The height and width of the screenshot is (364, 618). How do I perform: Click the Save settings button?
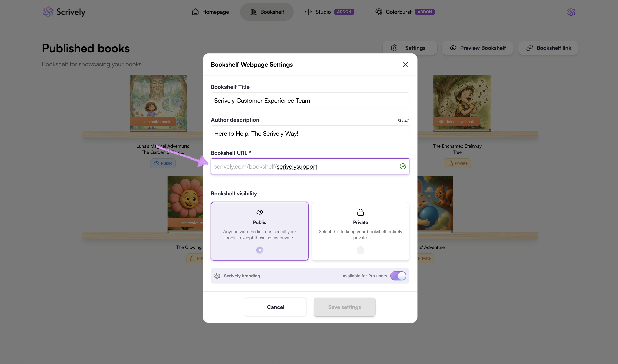tap(344, 307)
